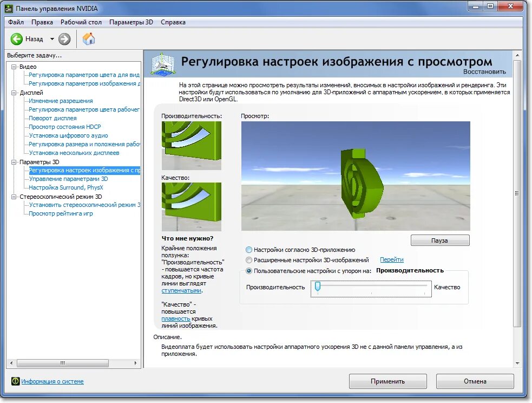
Task: Open the Back history dropdown arrow
Action: (52, 39)
